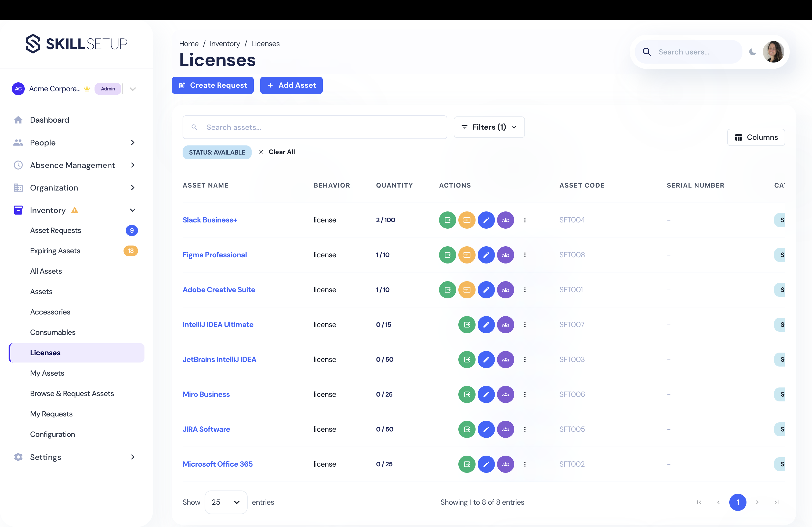Click the Add Asset button

pyautogui.click(x=291, y=85)
